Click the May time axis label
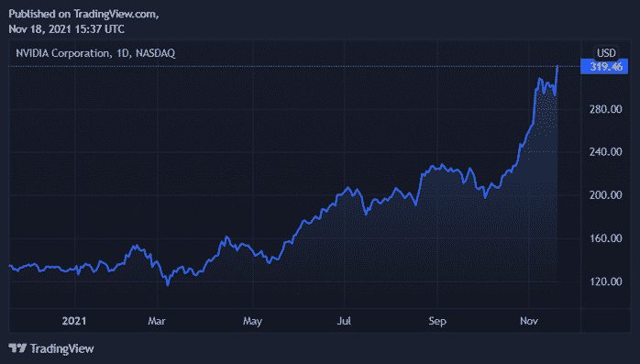640x364 pixels. 252,322
